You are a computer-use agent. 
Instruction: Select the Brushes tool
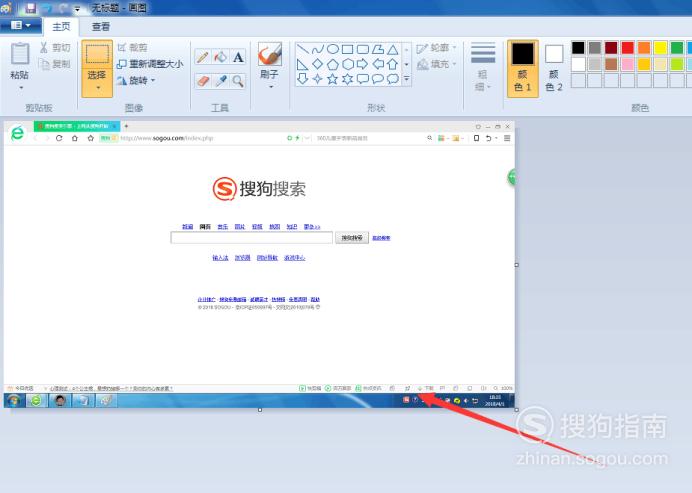[270, 55]
